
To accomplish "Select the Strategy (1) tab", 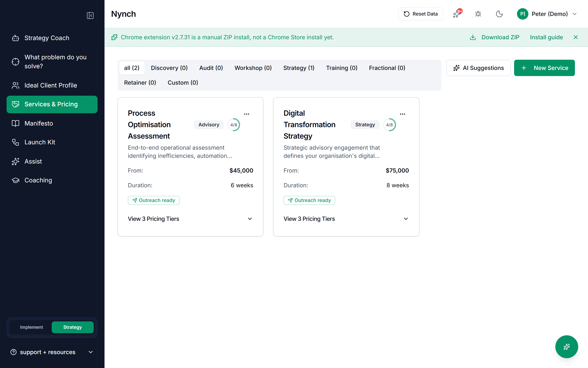I will pos(299,68).
